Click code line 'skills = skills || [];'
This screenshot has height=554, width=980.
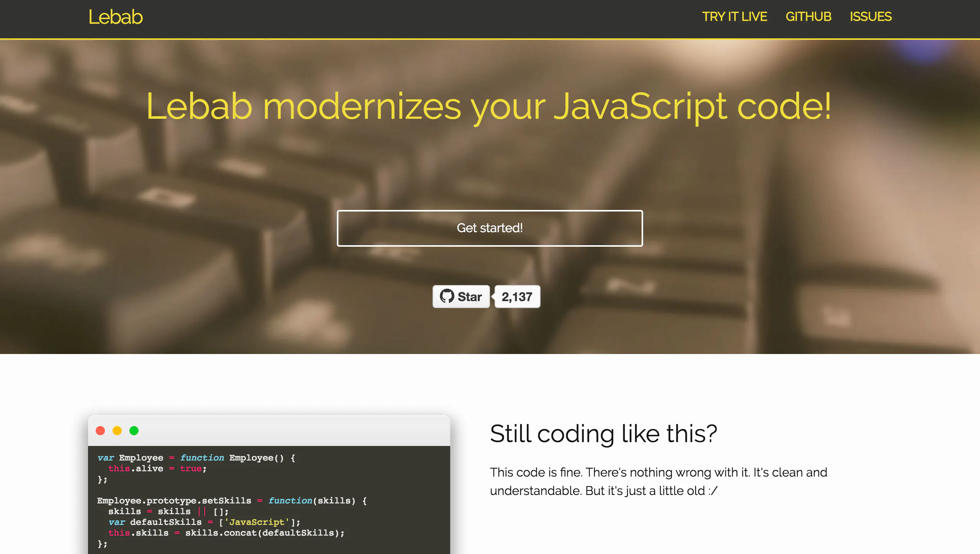[x=168, y=511]
